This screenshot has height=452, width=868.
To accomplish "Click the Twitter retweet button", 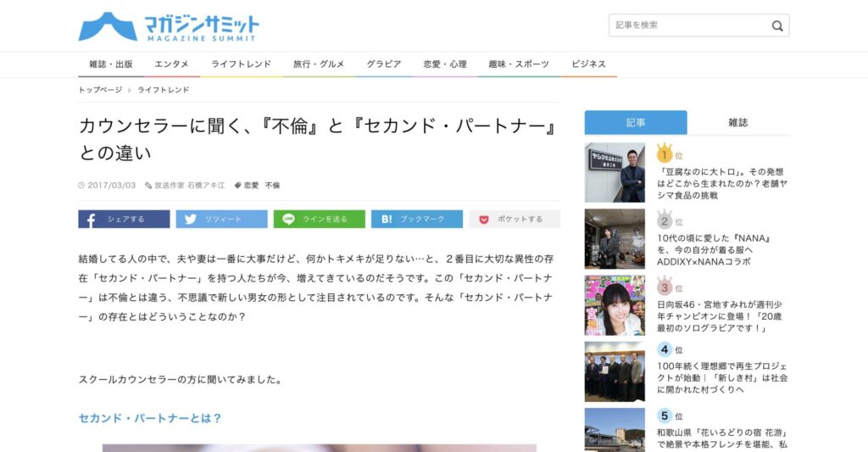I will coord(221,219).
